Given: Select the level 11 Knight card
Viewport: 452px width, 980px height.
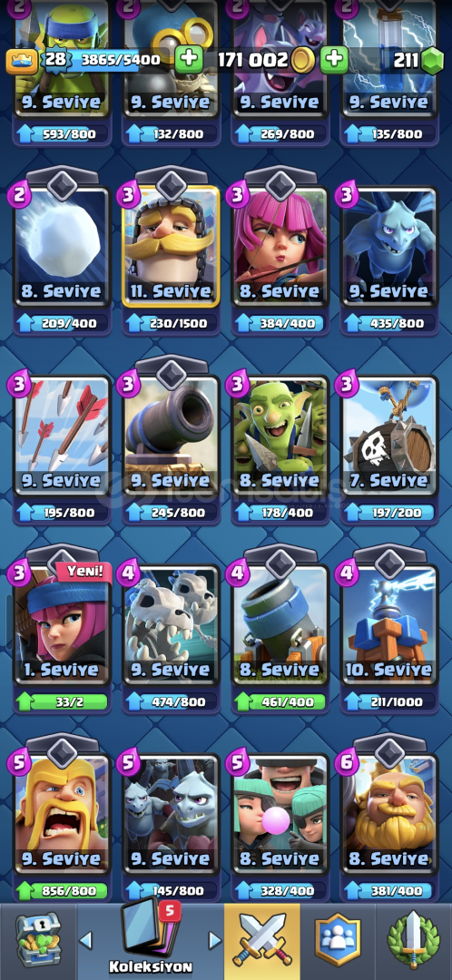Looking at the screenshot, I should point(172,246).
